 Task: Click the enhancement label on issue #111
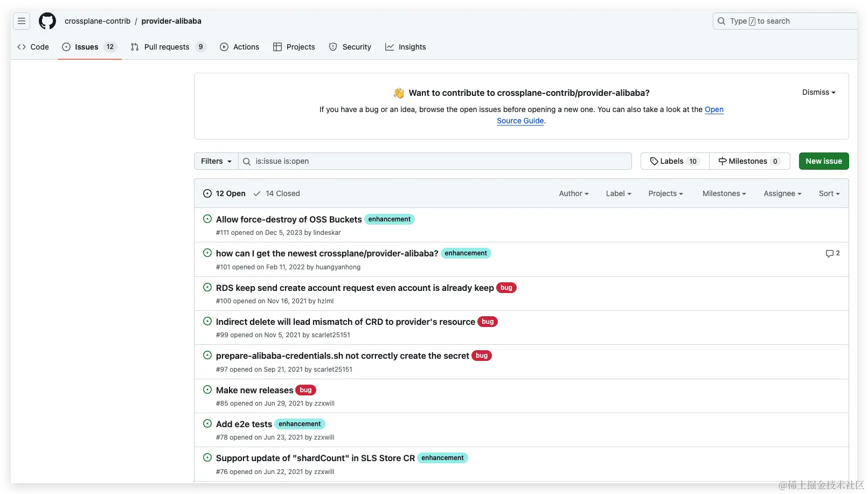[390, 219]
